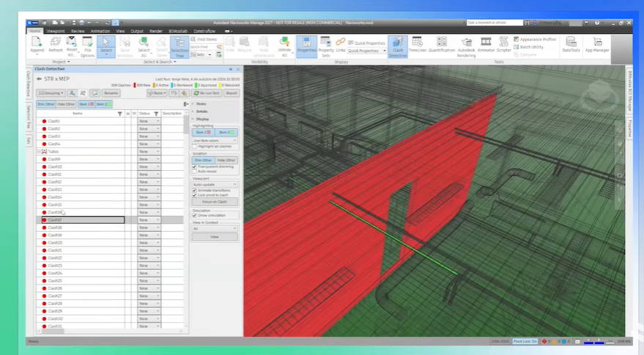This screenshot has width=644, height=355.
Task: Toggle Highlight all clashes checkbox
Action: click(x=195, y=147)
